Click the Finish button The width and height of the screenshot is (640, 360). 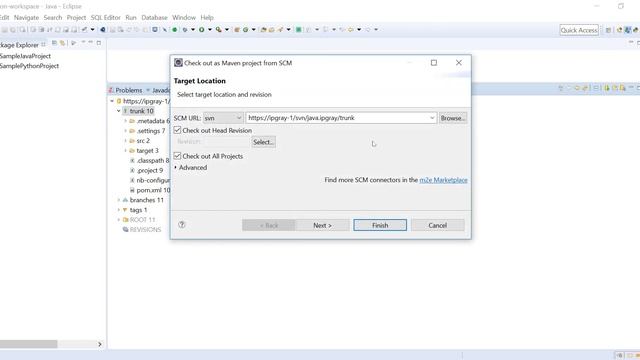(380, 225)
